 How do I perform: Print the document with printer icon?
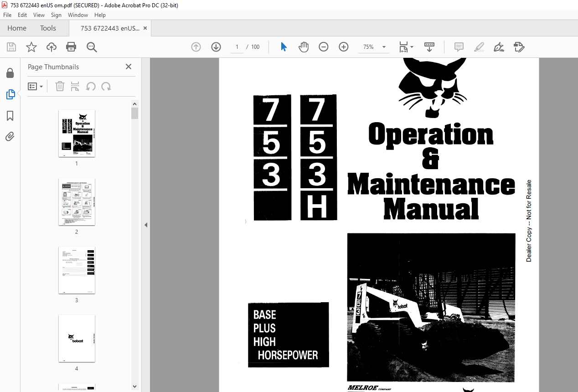tap(71, 47)
